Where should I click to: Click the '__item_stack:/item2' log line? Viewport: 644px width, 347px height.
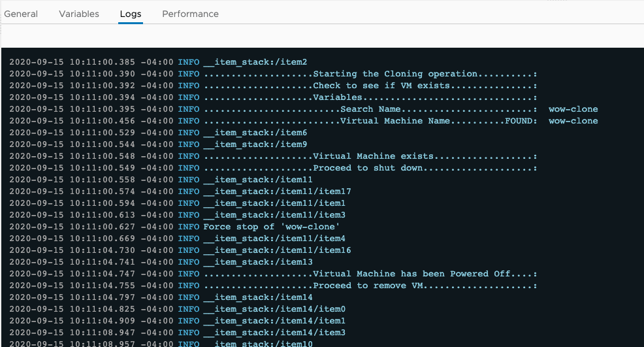pyautogui.click(x=255, y=62)
